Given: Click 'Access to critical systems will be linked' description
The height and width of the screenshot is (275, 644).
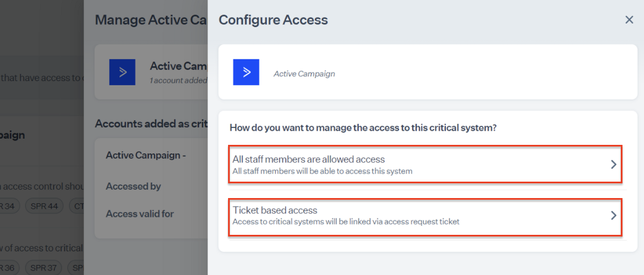Looking at the screenshot, I should [x=346, y=222].
